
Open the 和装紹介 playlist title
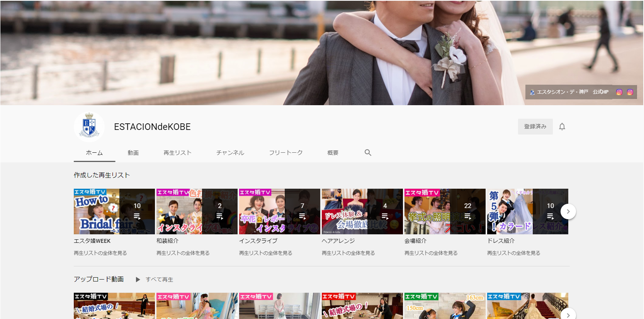(168, 241)
